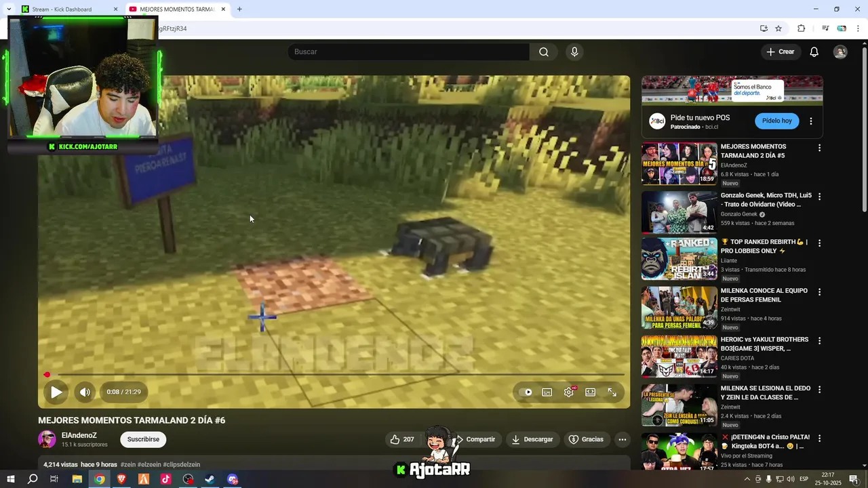Open the Windows Start menu
868x488 pixels.
tap(11, 479)
